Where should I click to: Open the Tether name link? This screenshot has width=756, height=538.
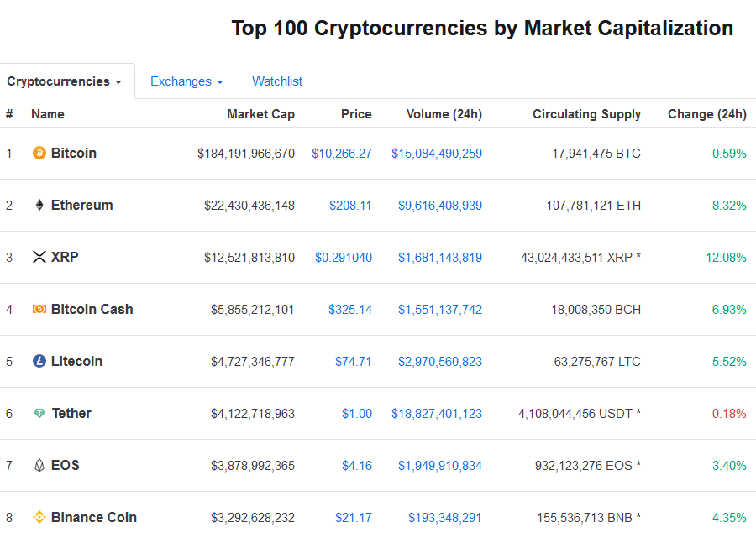click(x=71, y=413)
